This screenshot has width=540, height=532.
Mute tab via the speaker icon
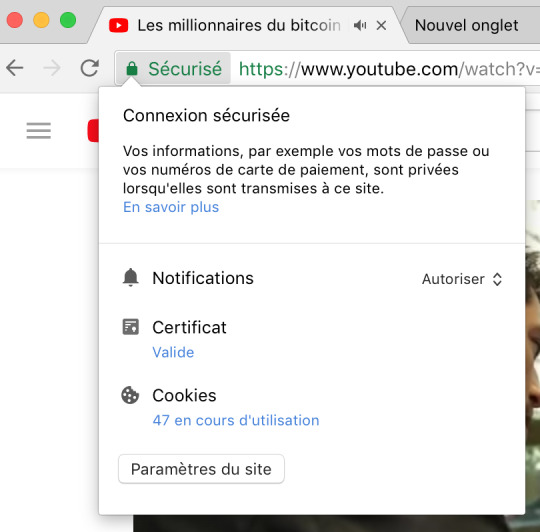[360, 25]
